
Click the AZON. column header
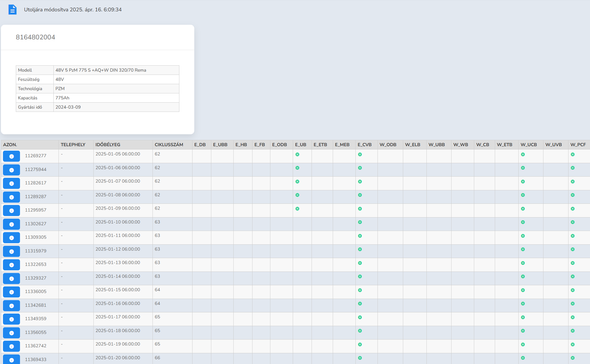(10, 145)
